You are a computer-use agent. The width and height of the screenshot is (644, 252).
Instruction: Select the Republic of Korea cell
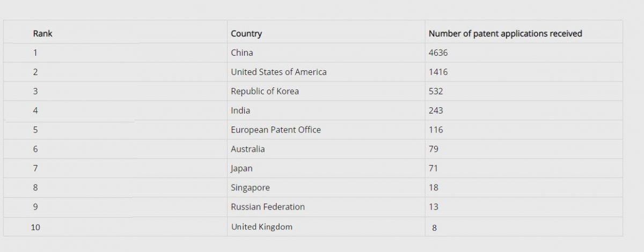(x=265, y=91)
